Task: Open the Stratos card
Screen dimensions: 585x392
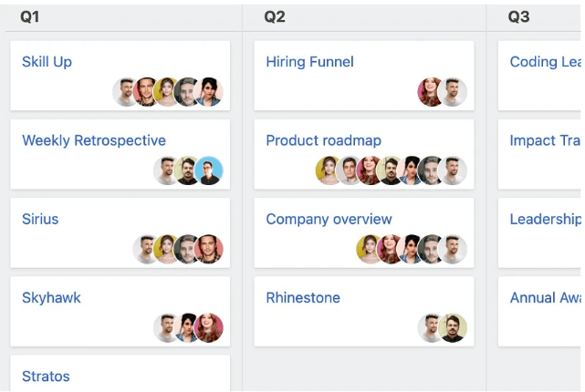Action: coord(46,376)
